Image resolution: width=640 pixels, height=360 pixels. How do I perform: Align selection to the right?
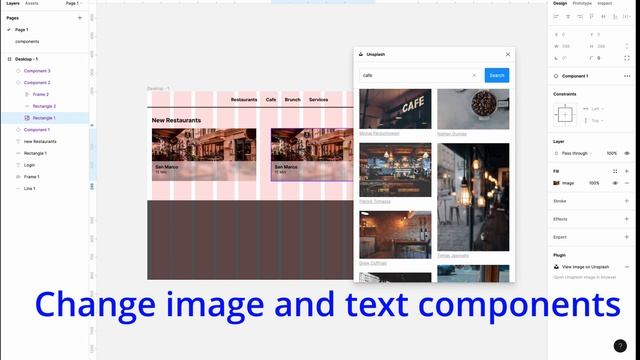[580, 16]
